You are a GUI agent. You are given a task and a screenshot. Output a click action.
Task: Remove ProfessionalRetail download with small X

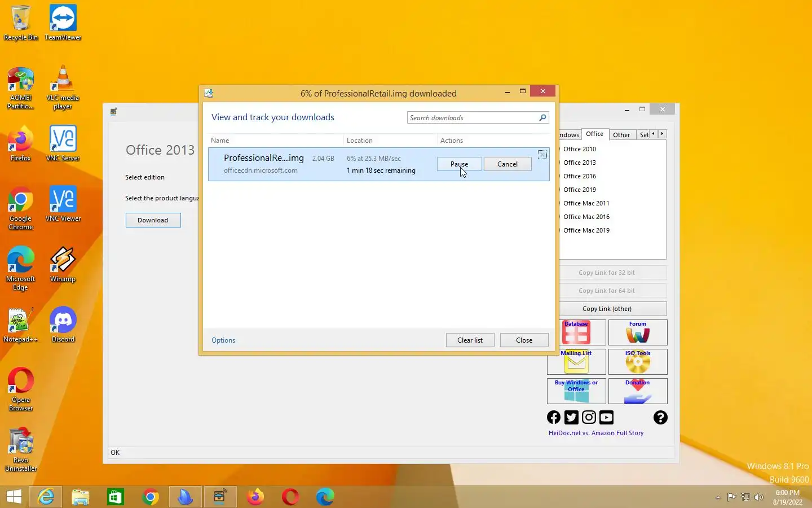pyautogui.click(x=542, y=155)
